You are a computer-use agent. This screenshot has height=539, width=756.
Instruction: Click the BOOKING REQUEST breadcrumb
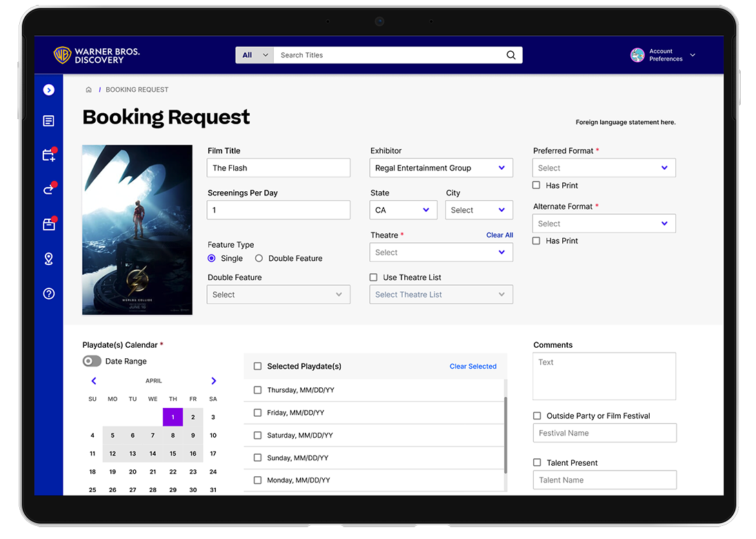[x=137, y=90]
